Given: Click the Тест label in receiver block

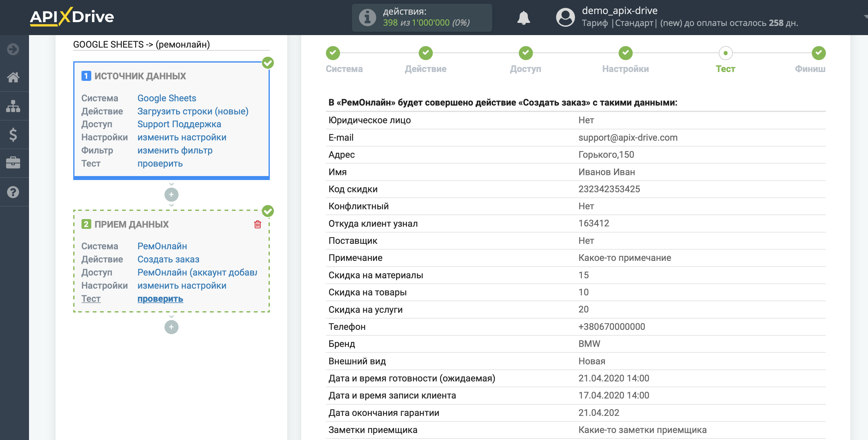Looking at the screenshot, I should (91, 298).
